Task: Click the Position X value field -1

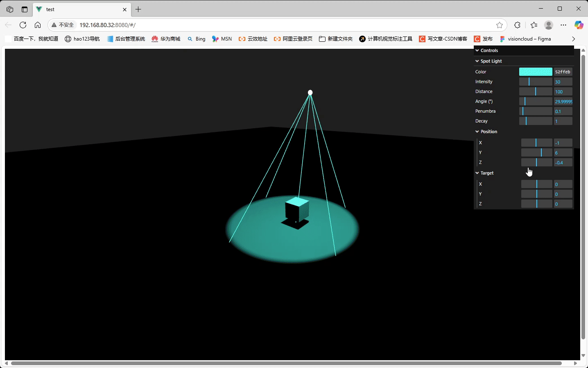Action: (563, 143)
